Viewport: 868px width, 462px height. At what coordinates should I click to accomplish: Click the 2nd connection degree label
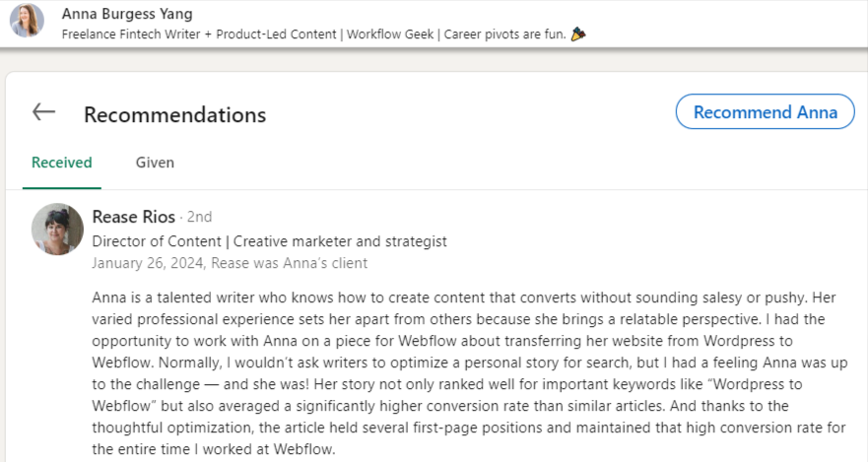coord(199,217)
